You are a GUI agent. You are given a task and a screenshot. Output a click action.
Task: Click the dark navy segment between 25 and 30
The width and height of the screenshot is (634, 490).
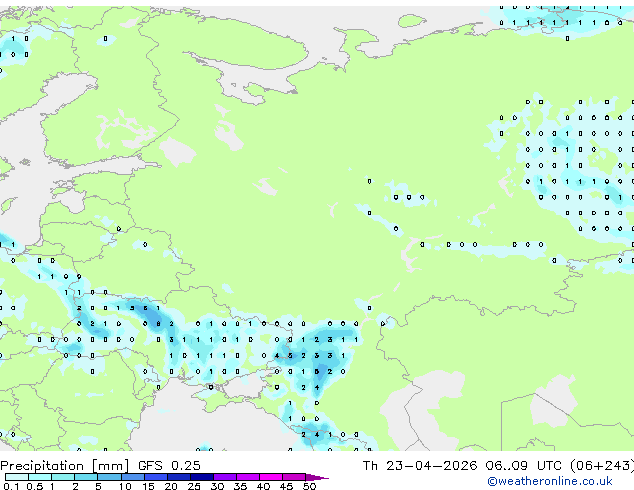201,477
